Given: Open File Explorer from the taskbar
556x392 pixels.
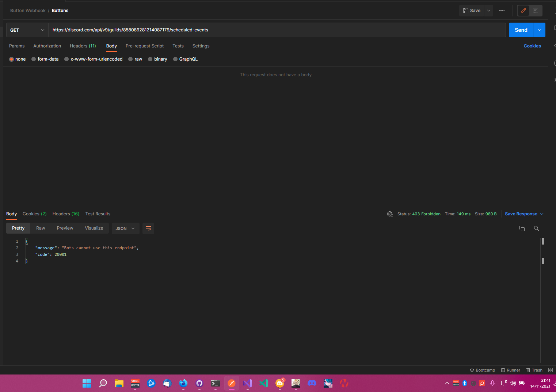Looking at the screenshot, I should tap(119, 383).
